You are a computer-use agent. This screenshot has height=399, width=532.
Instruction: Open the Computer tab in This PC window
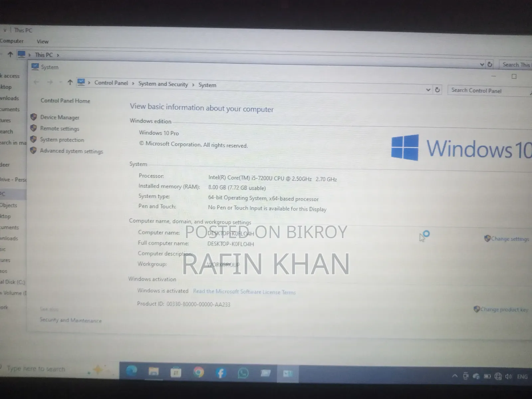click(x=12, y=41)
